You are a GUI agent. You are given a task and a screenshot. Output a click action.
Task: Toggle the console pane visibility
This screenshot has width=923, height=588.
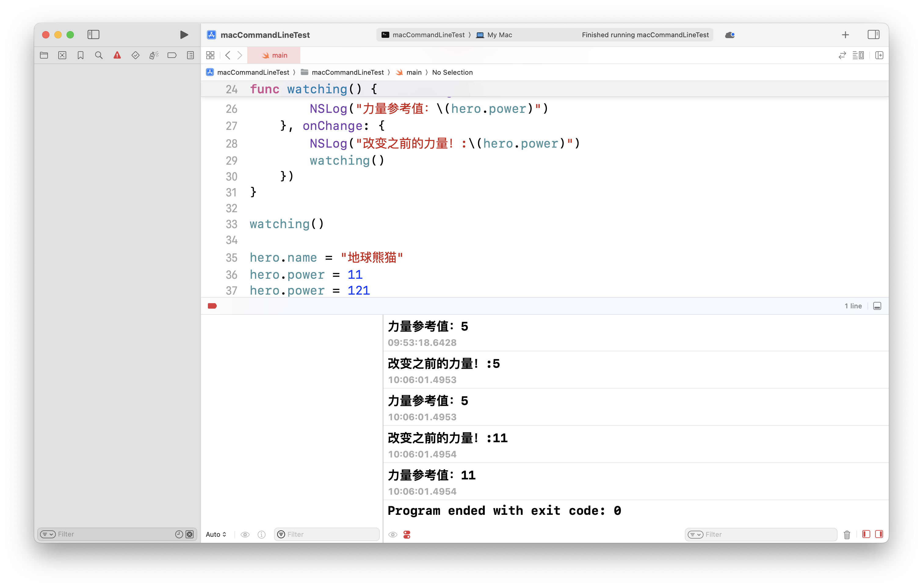coord(879,534)
